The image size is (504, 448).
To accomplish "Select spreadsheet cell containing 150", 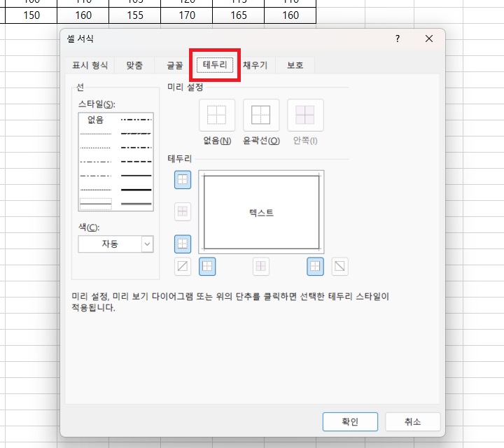I will [31, 15].
